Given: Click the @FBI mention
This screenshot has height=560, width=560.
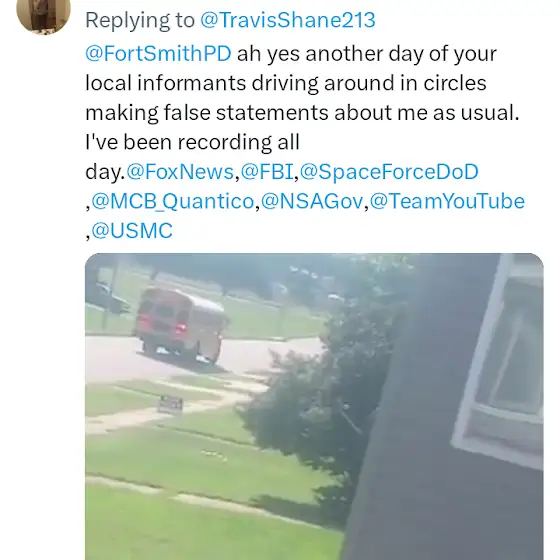Looking at the screenshot, I should 267,171.
